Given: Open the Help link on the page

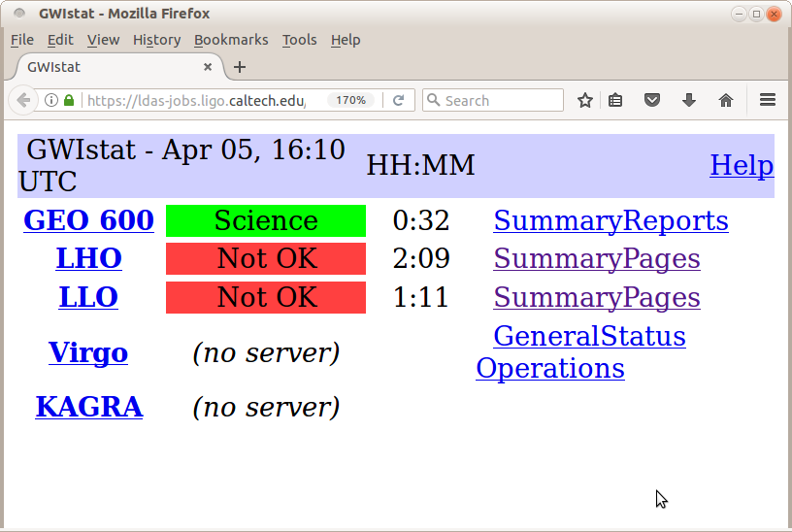Looking at the screenshot, I should [742, 165].
